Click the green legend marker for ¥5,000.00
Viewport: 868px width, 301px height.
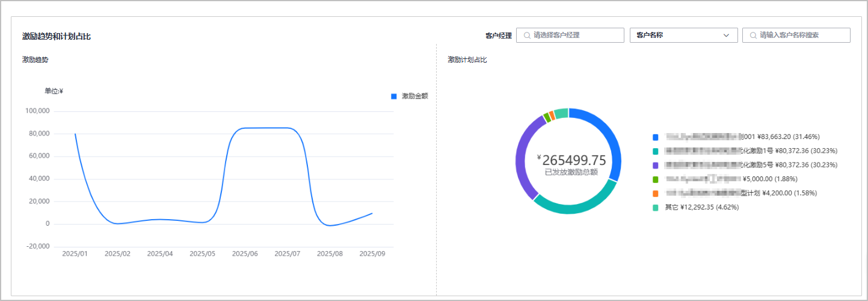coord(656,179)
